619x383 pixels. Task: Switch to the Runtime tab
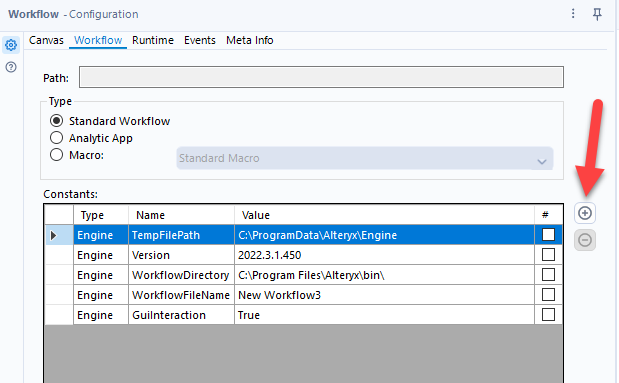tap(153, 40)
